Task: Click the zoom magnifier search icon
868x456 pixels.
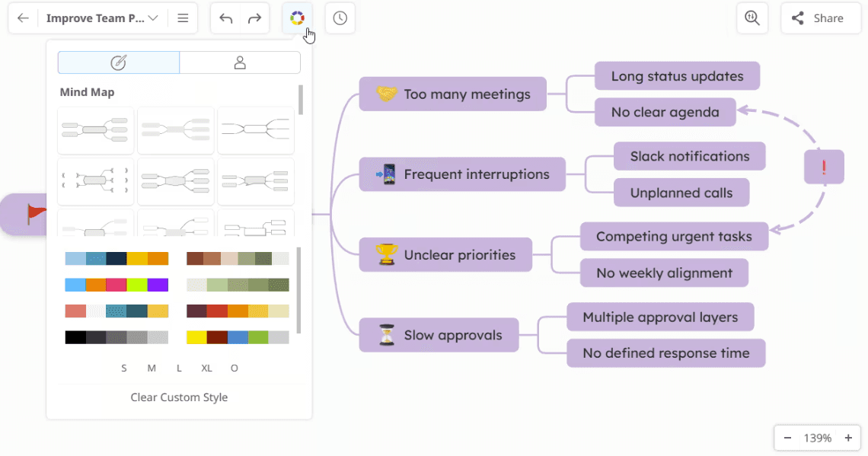Action: coord(752,18)
